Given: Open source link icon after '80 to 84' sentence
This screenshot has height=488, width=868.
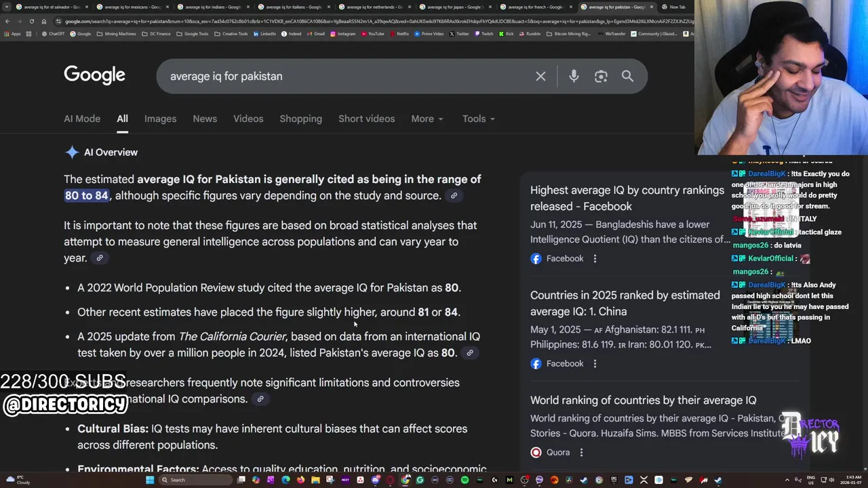Looking at the screenshot, I should 454,196.
